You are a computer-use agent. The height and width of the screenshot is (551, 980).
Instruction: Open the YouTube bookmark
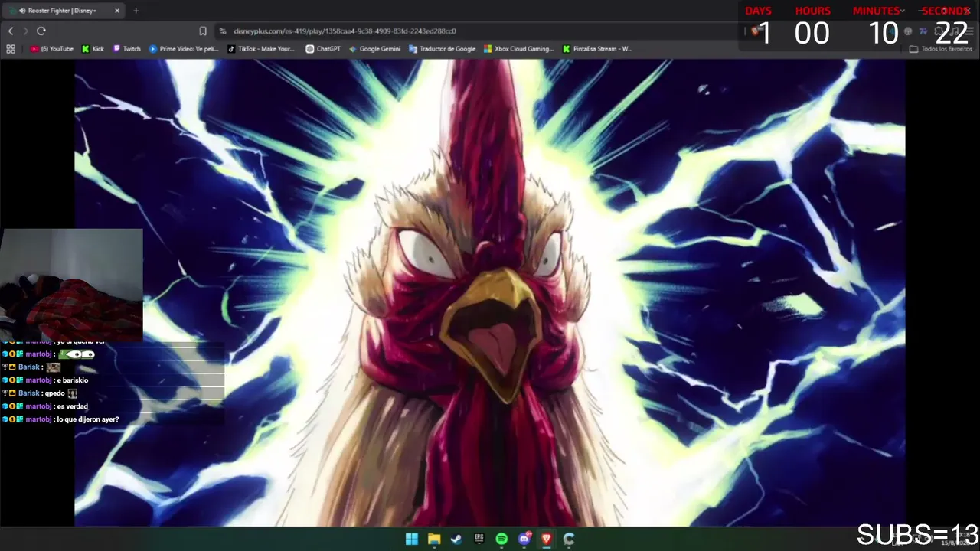click(52, 49)
